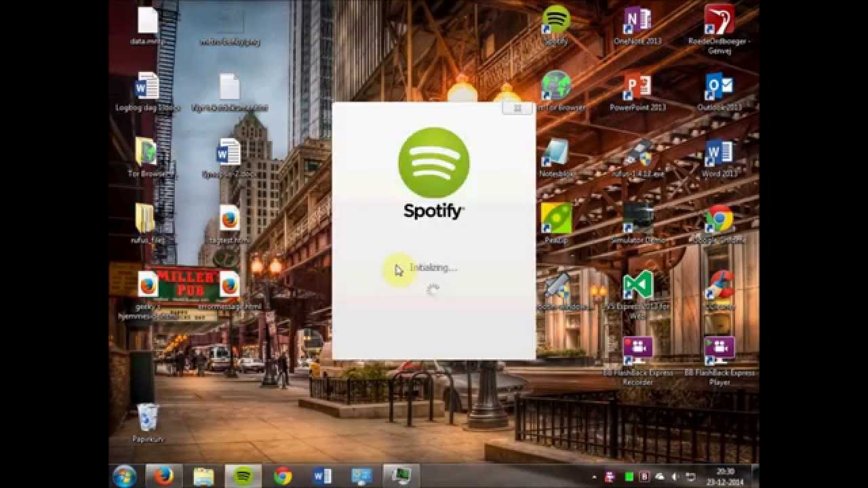Screen dimensions: 868x488
Task: Open the PowerPoint 2013 desktop shortcut
Action: tap(637, 91)
